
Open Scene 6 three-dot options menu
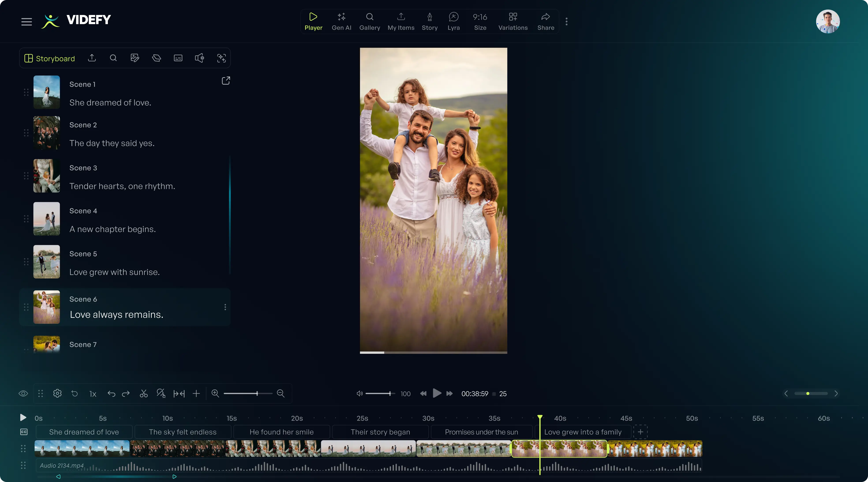(225, 307)
